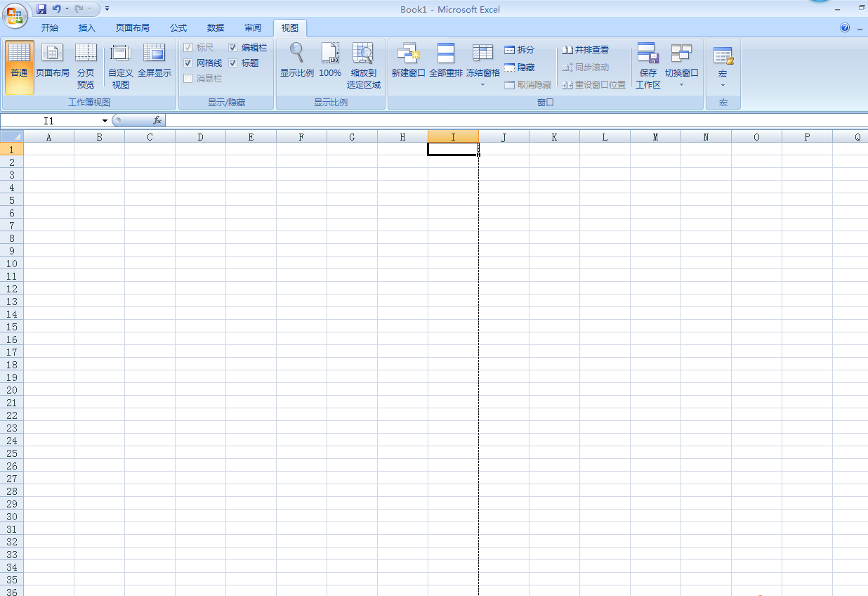
Task: Open 切换窗口 switch windows dropdown
Action: (681, 65)
